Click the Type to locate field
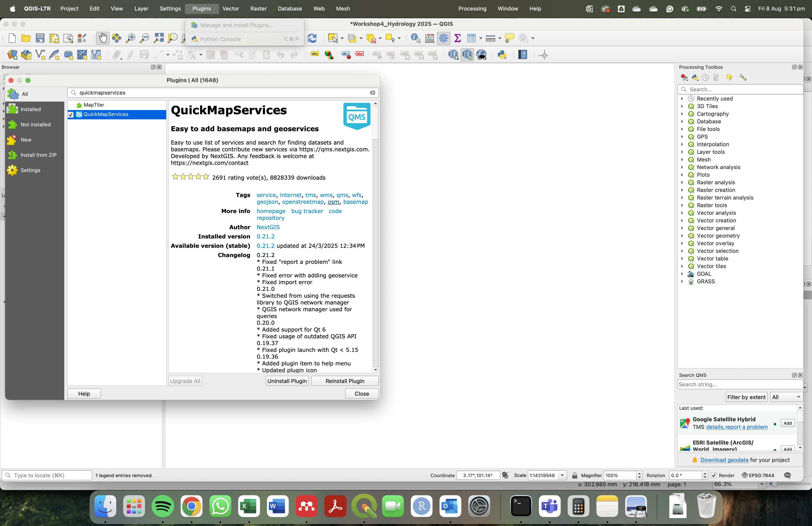 pos(47,475)
